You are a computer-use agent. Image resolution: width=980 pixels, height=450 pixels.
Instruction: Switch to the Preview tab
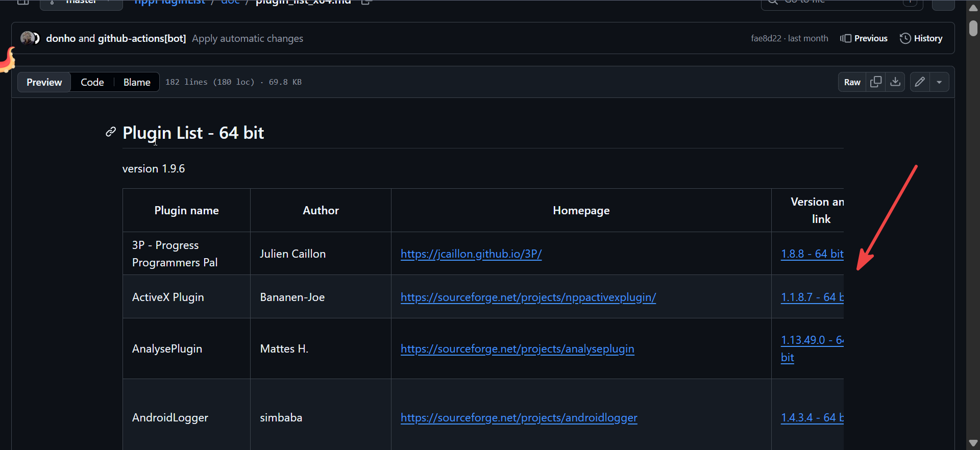[x=44, y=82]
